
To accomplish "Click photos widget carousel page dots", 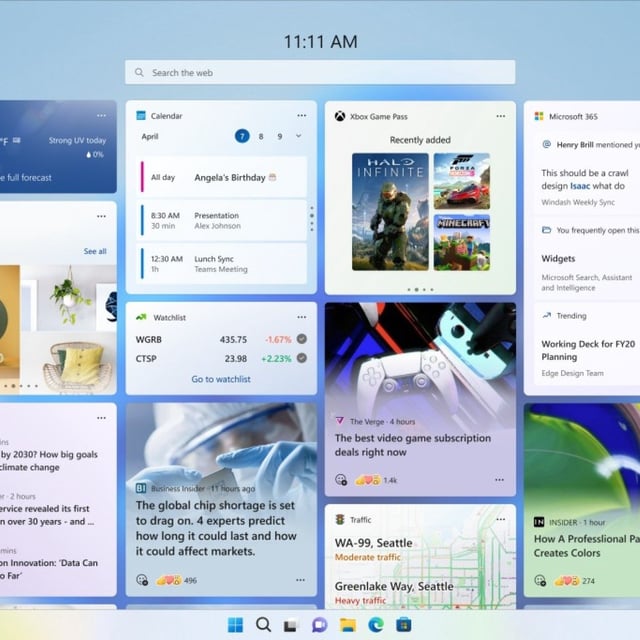I will click(20, 386).
